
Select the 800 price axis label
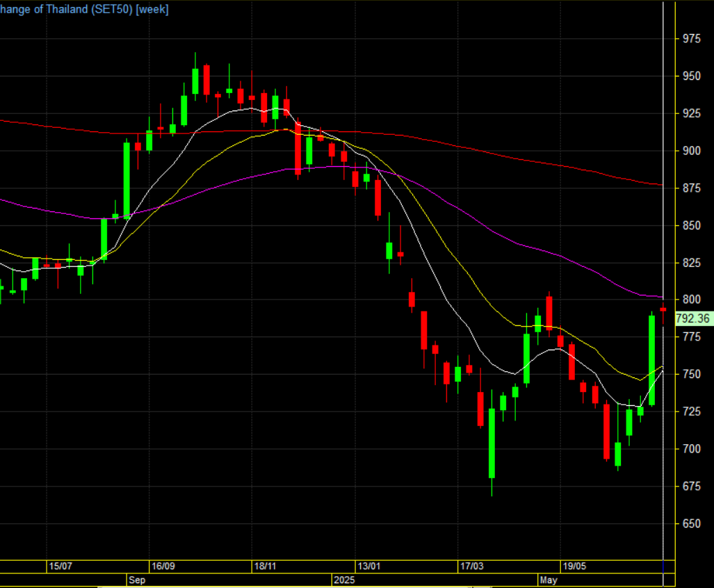692,300
